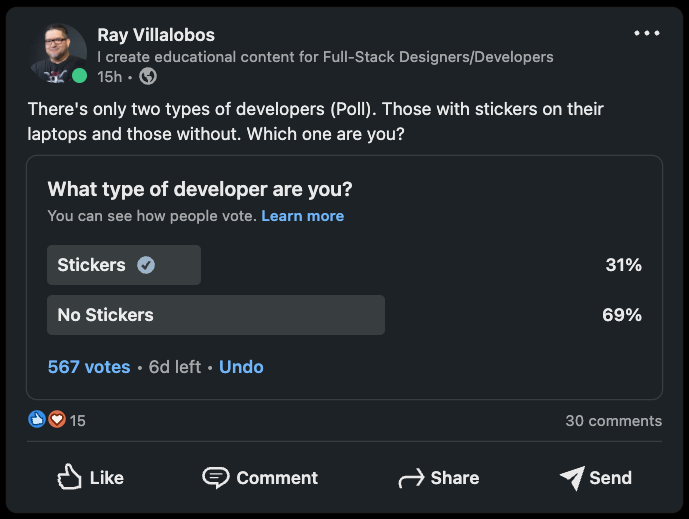This screenshot has width=689, height=519.
Task: Click the red heart reaction icon
Action: coord(57,419)
